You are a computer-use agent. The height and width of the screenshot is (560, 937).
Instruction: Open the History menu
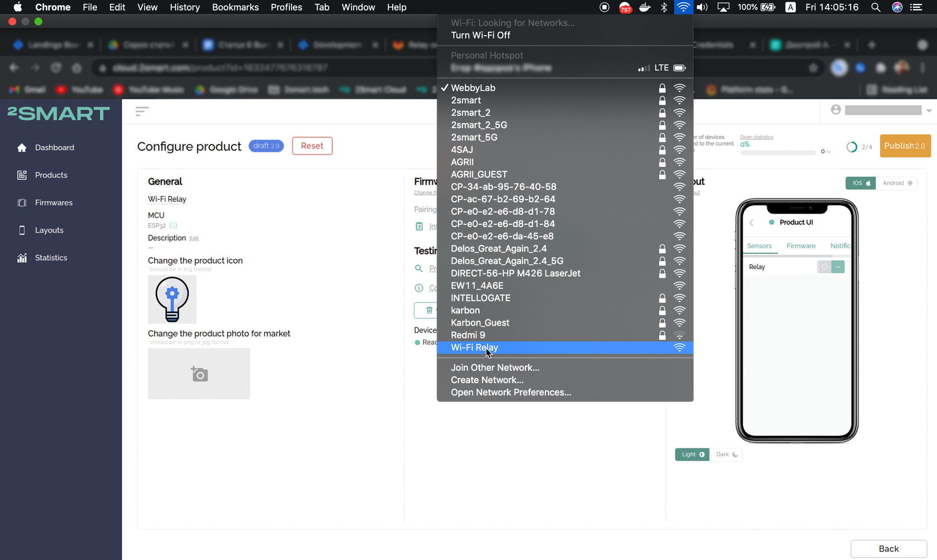point(185,7)
